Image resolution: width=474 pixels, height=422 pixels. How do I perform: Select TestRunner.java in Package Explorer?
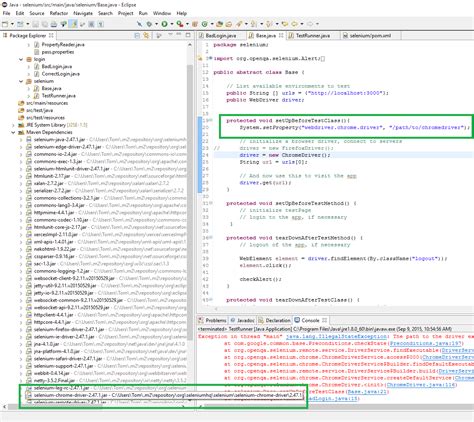tap(58, 96)
